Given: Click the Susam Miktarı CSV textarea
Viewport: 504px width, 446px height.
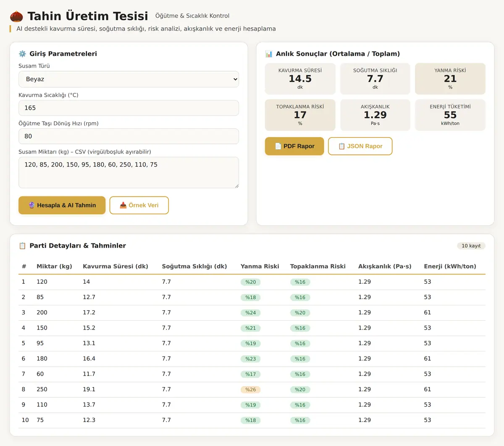Looking at the screenshot, I should pos(129,172).
